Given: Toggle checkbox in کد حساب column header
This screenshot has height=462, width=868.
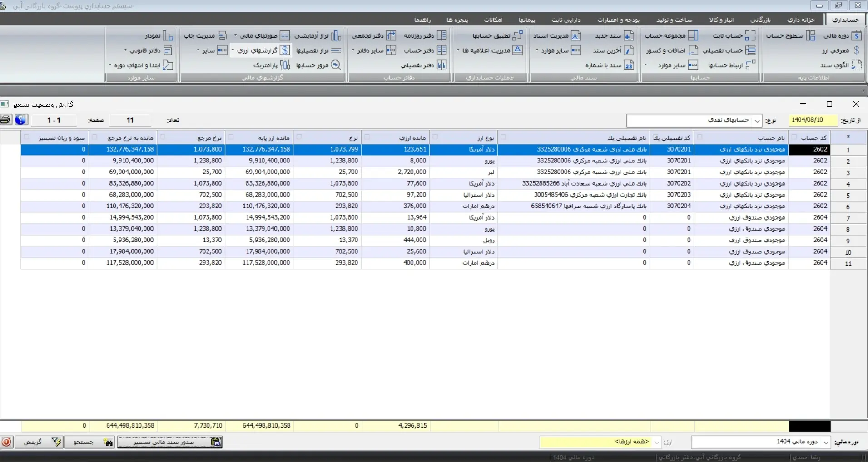Looking at the screenshot, I should (794, 138).
